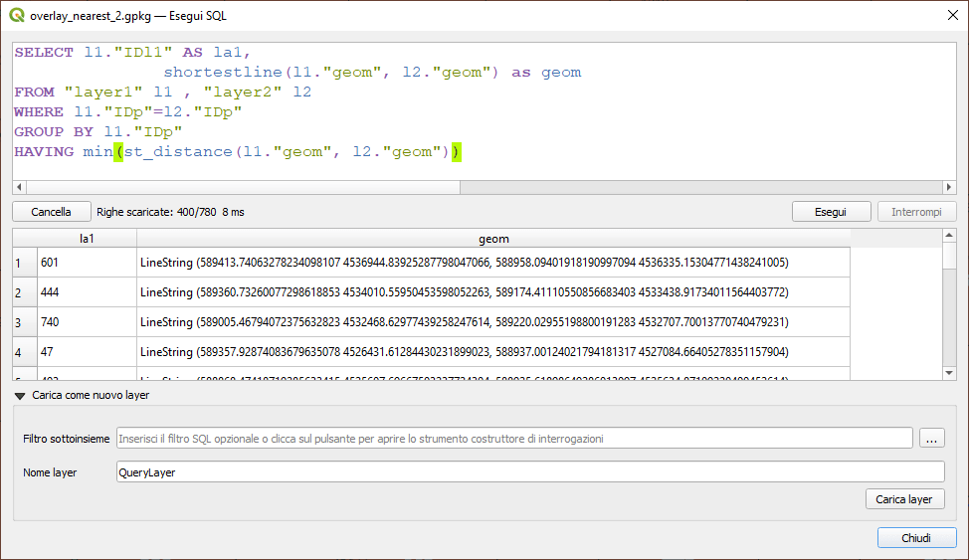The width and height of the screenshot is (969, 560).
Task: Select the la1 column header
Action: [x=87, y=239]
